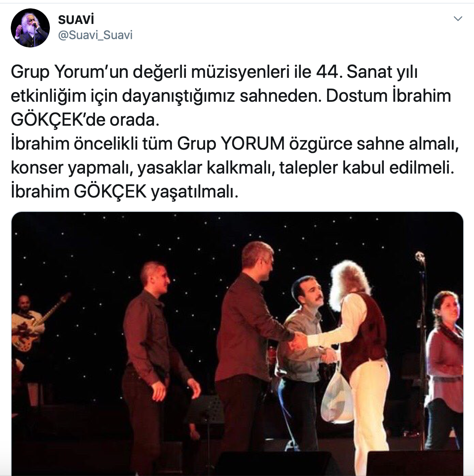This screenshot has width=474, height=476.
Task: Click the tweet line starting "Grup Yorum'un değerli"
Action: [x=214, y=72]
